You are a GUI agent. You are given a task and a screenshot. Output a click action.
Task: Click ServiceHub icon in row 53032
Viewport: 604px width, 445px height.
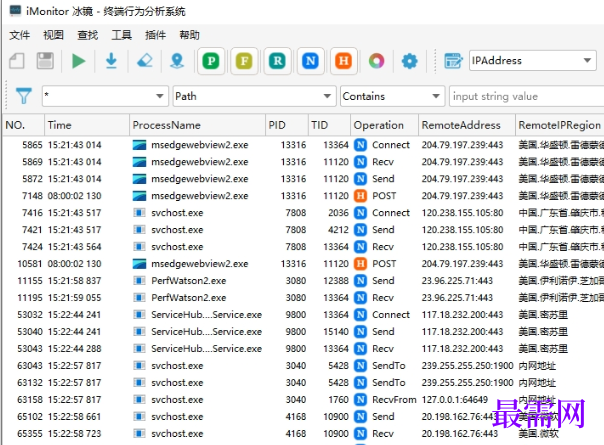coord(139,315)
